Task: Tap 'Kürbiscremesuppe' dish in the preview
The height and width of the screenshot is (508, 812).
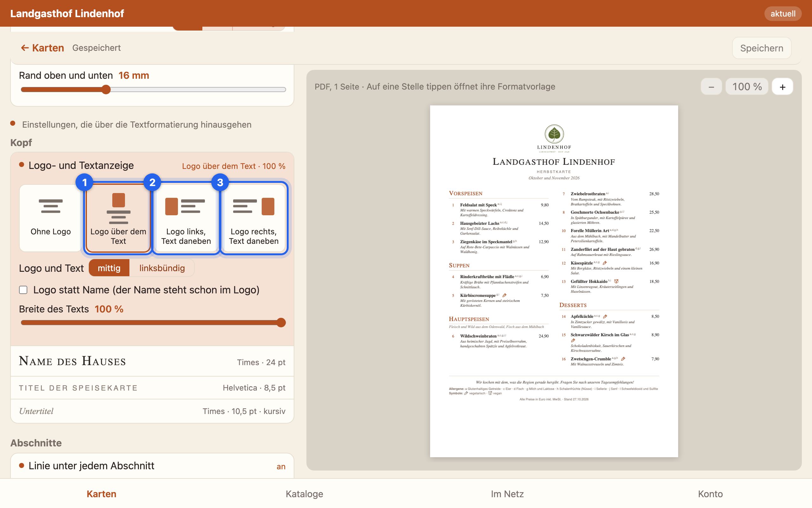Action: click(x=478, y=295)
